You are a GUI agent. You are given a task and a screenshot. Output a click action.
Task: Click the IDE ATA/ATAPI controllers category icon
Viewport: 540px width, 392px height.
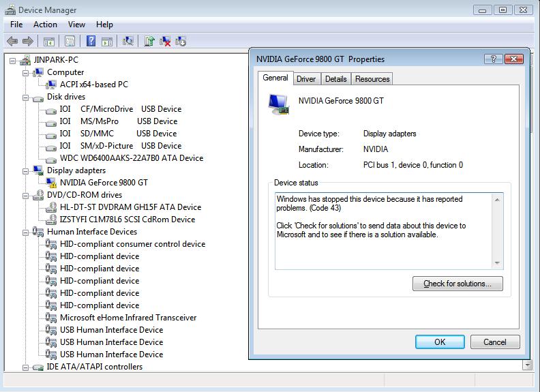(x=38, y=367)
